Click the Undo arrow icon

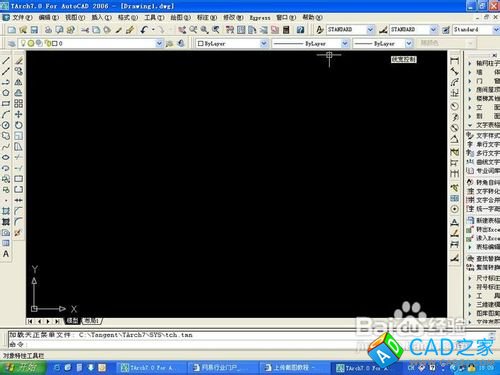144,30
